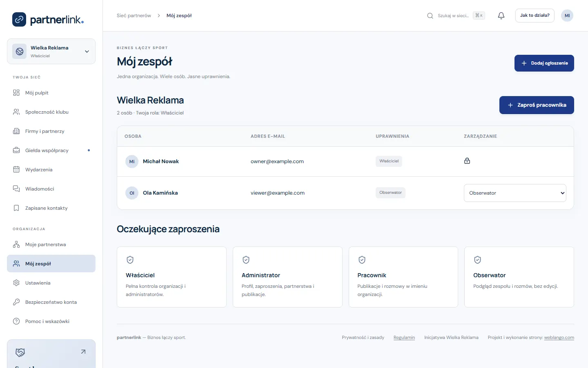Click the Ustawienia gear icon

pyautogui.click(x=16, y=283)
